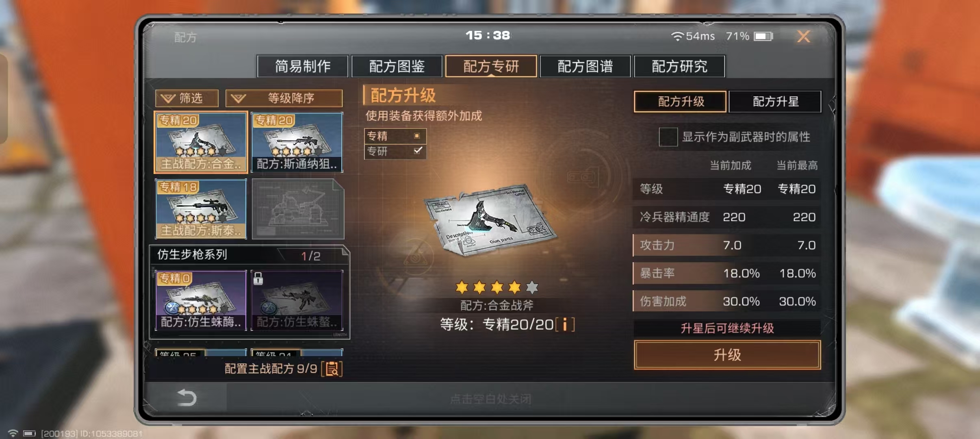Open the 等级降序 sort dropdown

[284, 98]
